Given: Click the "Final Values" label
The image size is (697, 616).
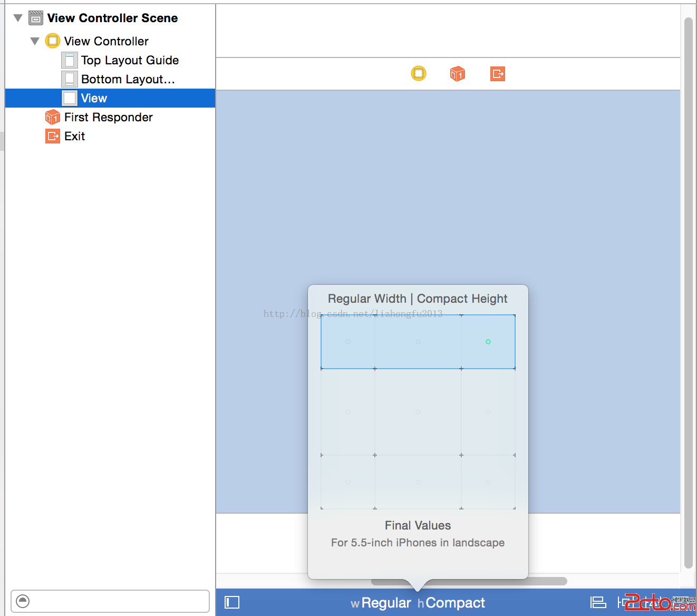Looking at the screenshot, I should [418, 525].
